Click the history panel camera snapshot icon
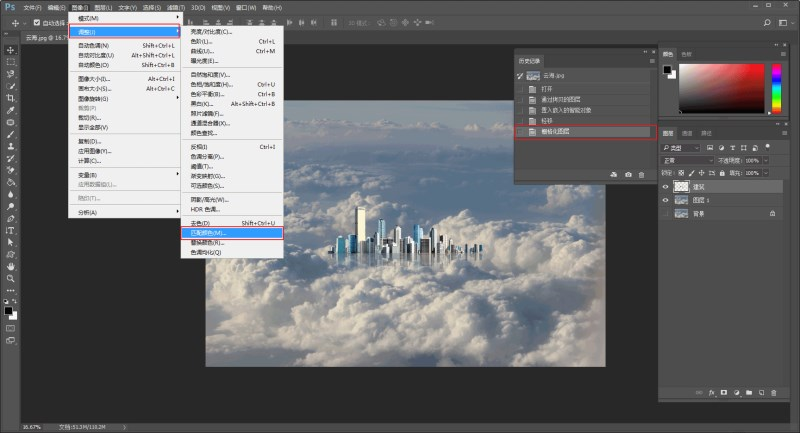 [628, 175]
